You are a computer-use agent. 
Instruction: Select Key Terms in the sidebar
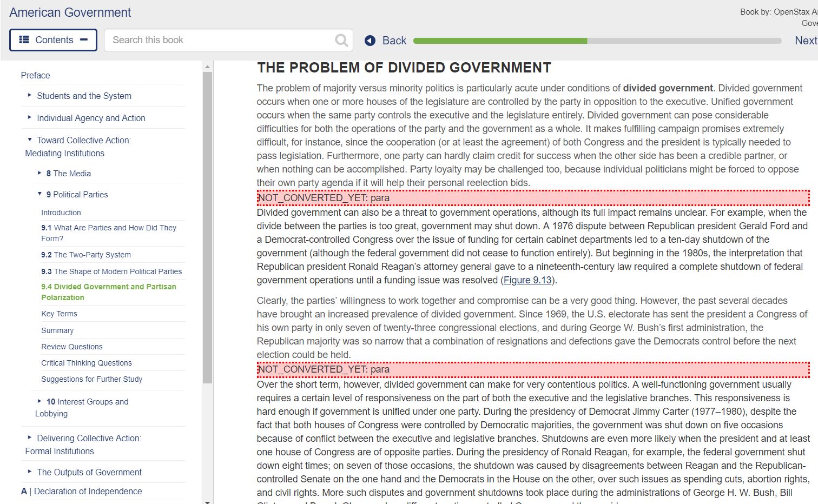(60, 314)
